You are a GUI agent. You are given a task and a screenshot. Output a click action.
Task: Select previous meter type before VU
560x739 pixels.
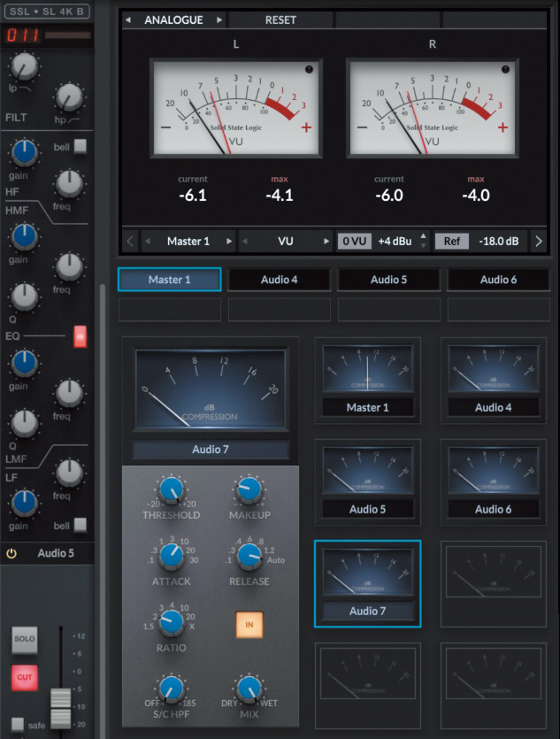point(245,242)
